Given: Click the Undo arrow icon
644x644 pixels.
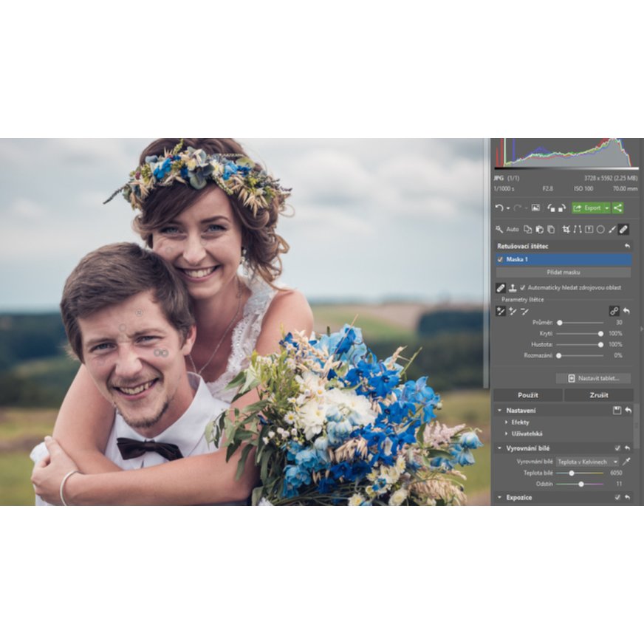Looking at the screenshot, I should click(499, 208).
